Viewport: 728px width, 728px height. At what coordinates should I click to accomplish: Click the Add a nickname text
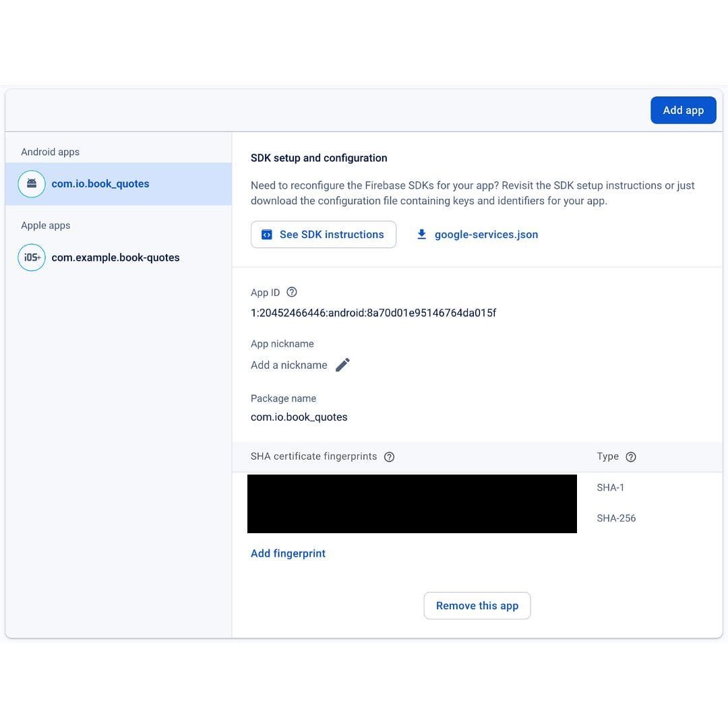pyautogui.click(x=289, y=365)
